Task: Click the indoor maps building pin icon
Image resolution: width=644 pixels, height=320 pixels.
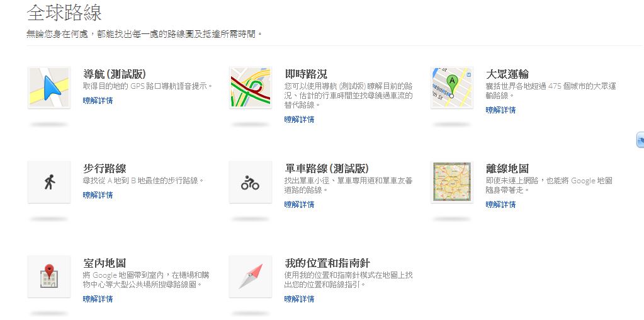Action: pos(49,276)
